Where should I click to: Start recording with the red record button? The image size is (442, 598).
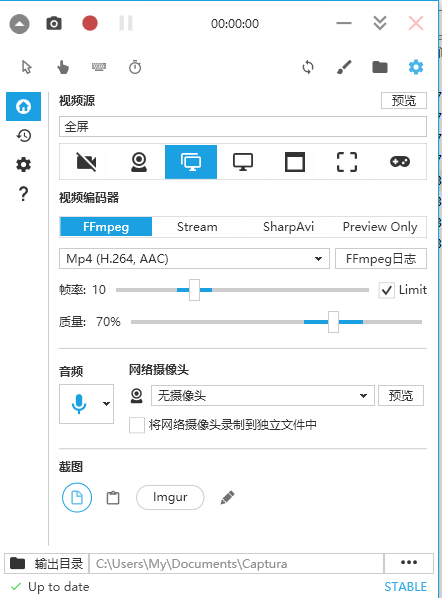click(x=90, y=23)
